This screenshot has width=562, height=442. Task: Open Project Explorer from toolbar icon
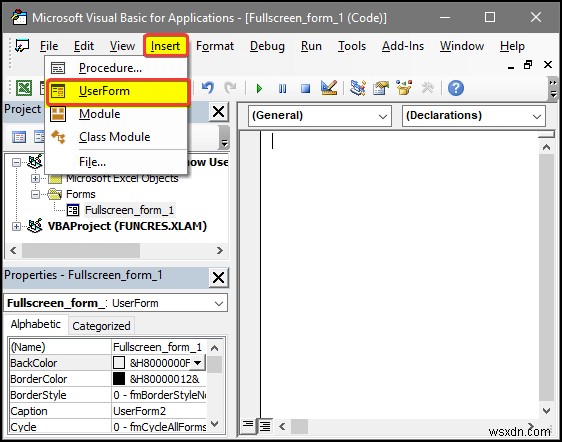click(357, 88)
